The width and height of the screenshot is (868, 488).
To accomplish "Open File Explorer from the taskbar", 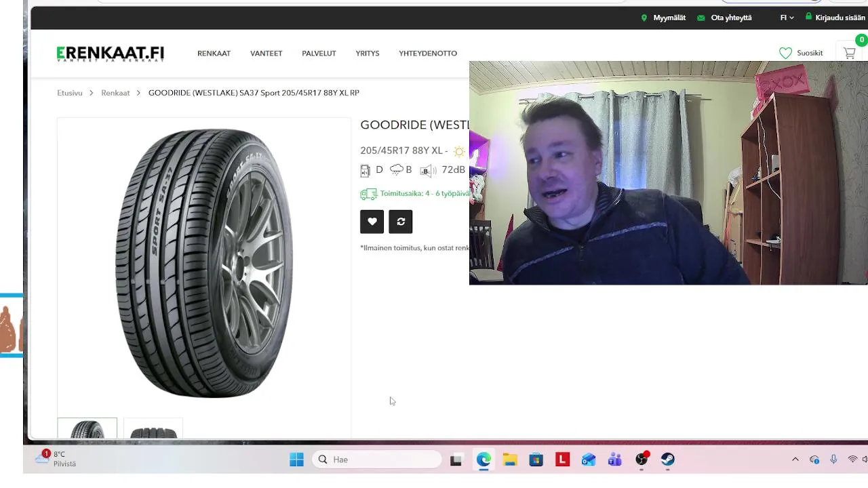I will coord(510,460).
